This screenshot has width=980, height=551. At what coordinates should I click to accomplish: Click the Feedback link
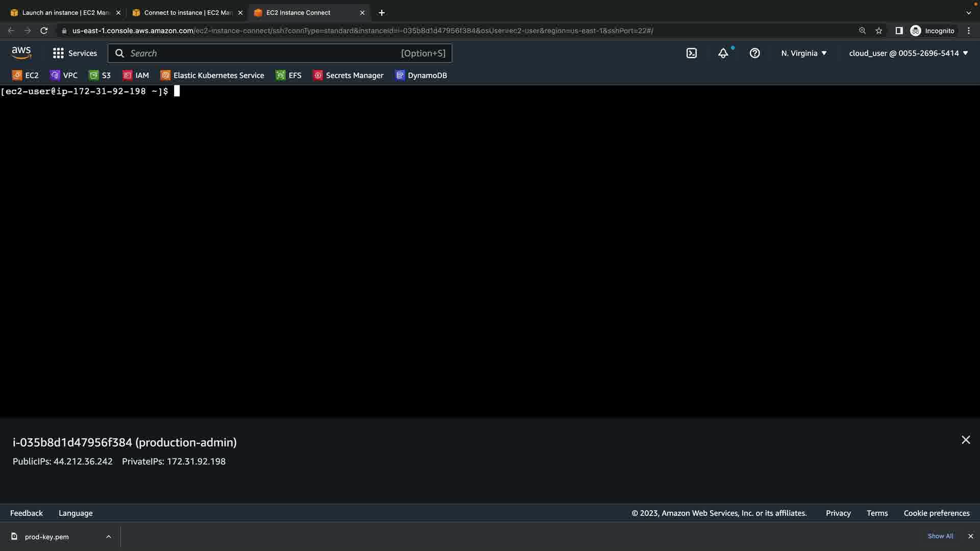27,513
